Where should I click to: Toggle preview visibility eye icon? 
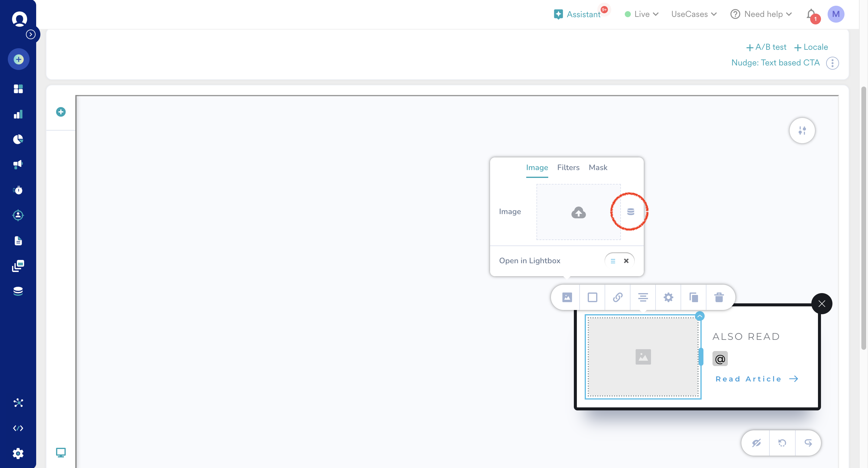point(756,443)
